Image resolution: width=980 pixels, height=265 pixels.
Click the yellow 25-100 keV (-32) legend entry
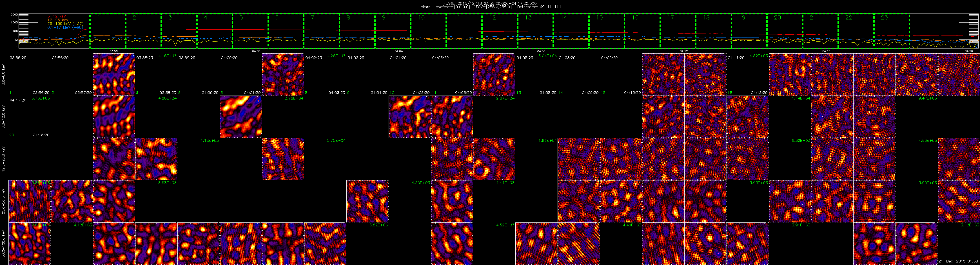click(65, 24)
